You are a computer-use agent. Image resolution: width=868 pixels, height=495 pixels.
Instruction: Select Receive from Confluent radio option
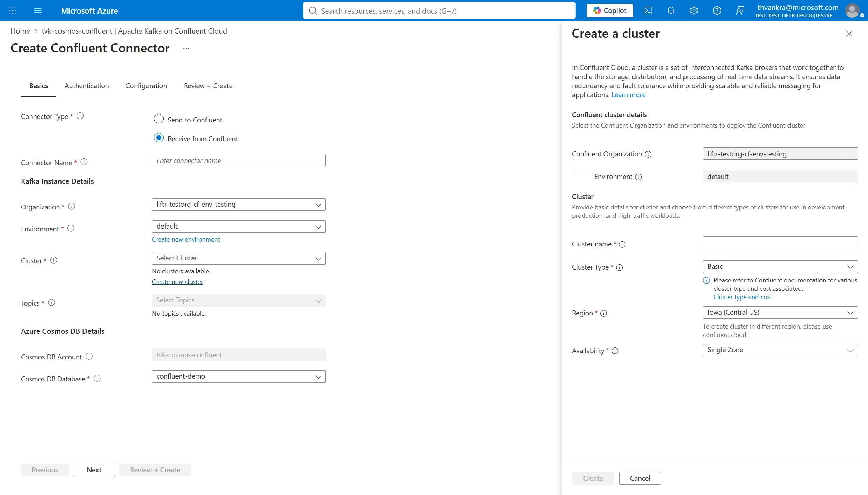pyautogui.click(x=159, y=138)
